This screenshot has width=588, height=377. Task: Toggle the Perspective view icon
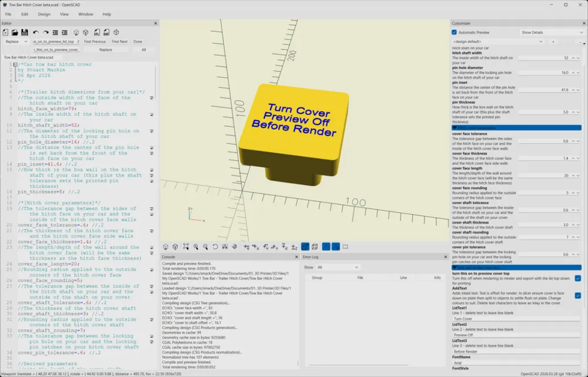[305, 247]
